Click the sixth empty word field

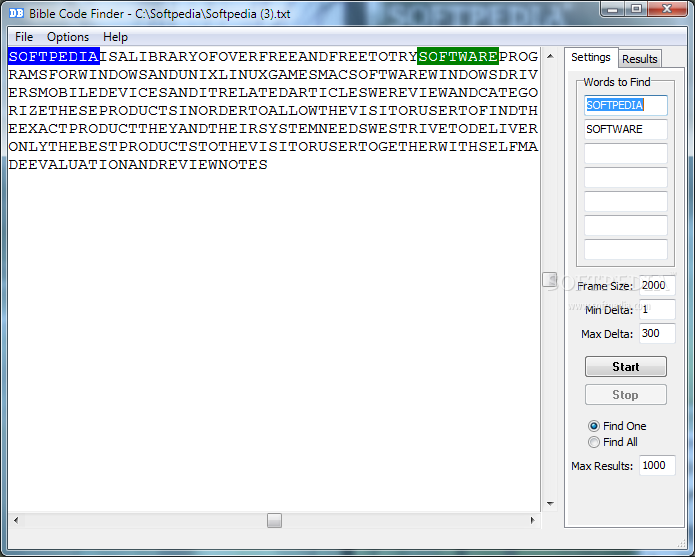[x=625, y=225]
